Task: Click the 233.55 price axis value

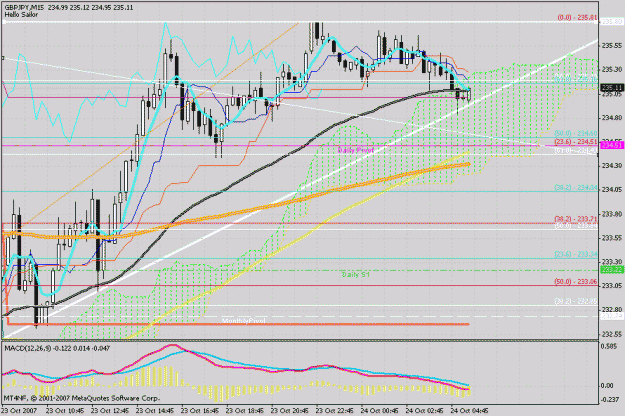Action: (x=612, y=238)
